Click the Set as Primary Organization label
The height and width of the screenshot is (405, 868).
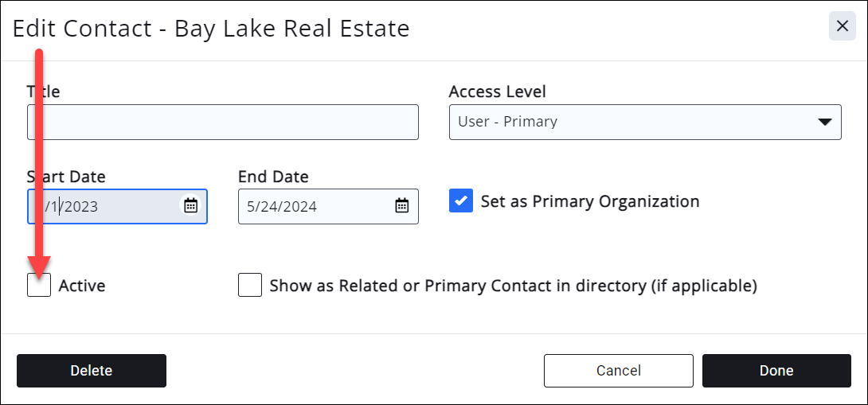589,201
